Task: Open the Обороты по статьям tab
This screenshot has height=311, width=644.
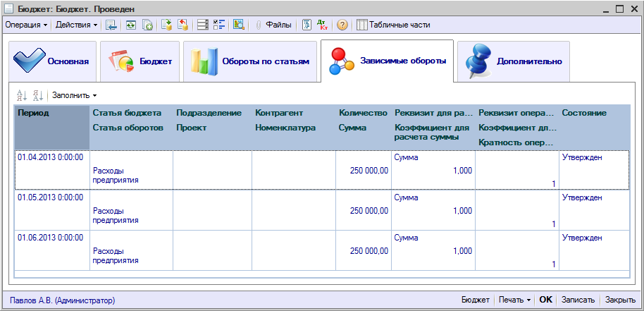Action: (x=250, y=62)
